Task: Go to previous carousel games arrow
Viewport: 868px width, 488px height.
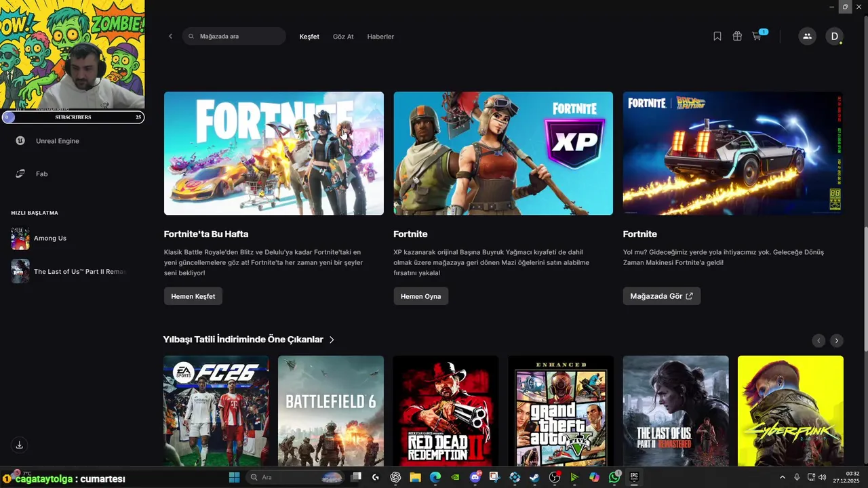Action: 818,340
